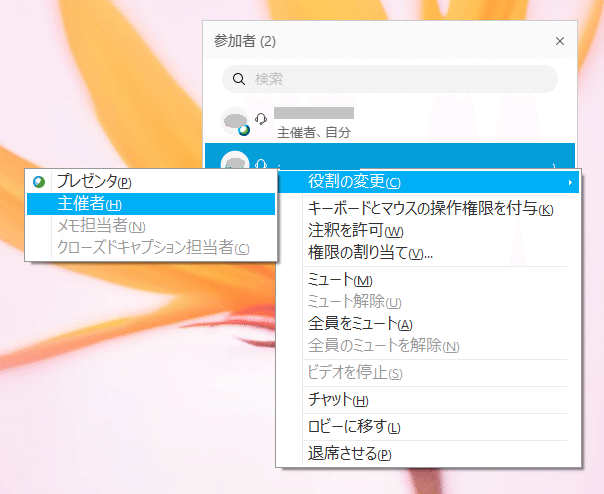Click the search magnifier icon
This screenshot has height=494, width=604.
coord(239,79)
